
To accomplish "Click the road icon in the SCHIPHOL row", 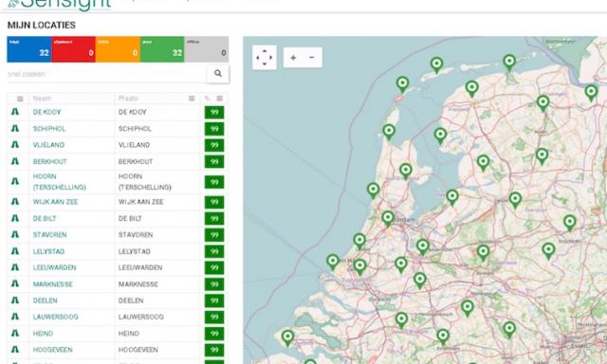I will [x=15, y=128].
